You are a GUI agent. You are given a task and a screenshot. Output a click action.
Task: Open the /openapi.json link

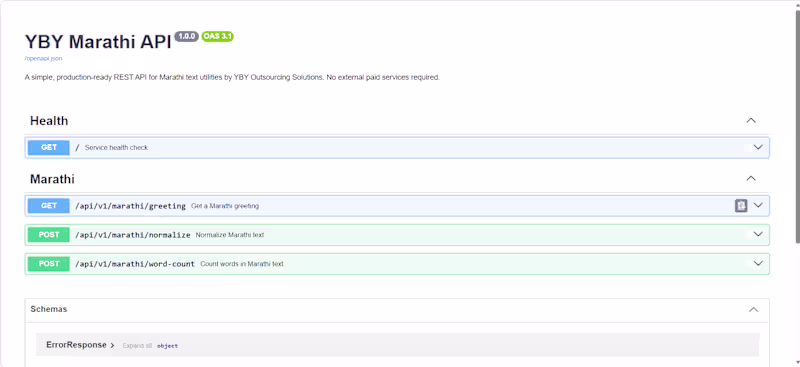pos(43,58)
